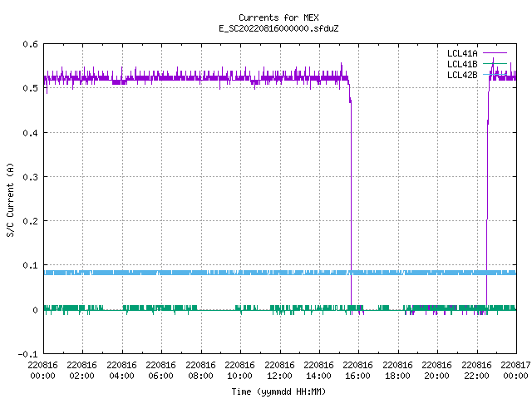Image resolution: width=532 pixels, height=399 pixels.
Task: Click the purple LCL41A drop near 16:00
Action: [x=351, y=204]
